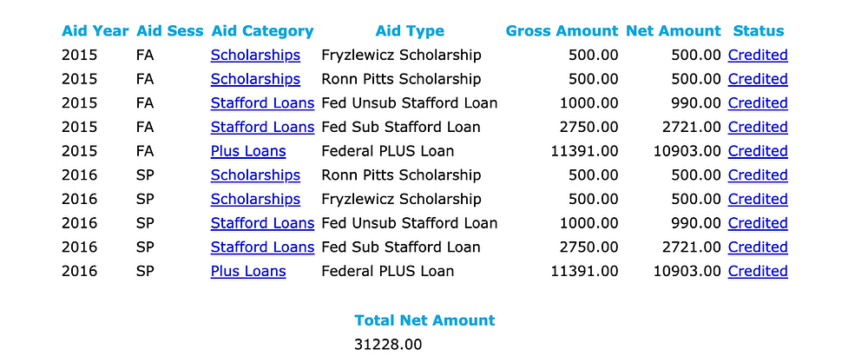Click the Total Net Amount value 31228.00
This screenshot has width=868, height=356.
388,345
